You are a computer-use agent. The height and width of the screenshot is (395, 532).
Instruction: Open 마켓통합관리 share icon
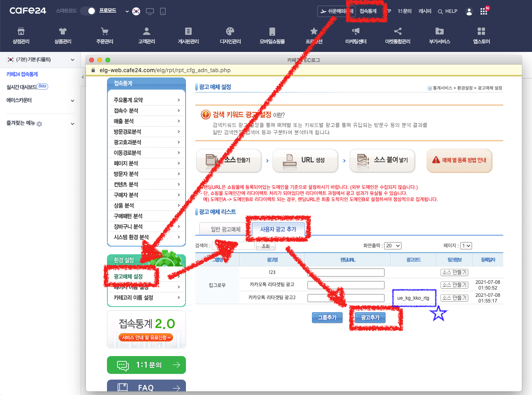(397, 32)
